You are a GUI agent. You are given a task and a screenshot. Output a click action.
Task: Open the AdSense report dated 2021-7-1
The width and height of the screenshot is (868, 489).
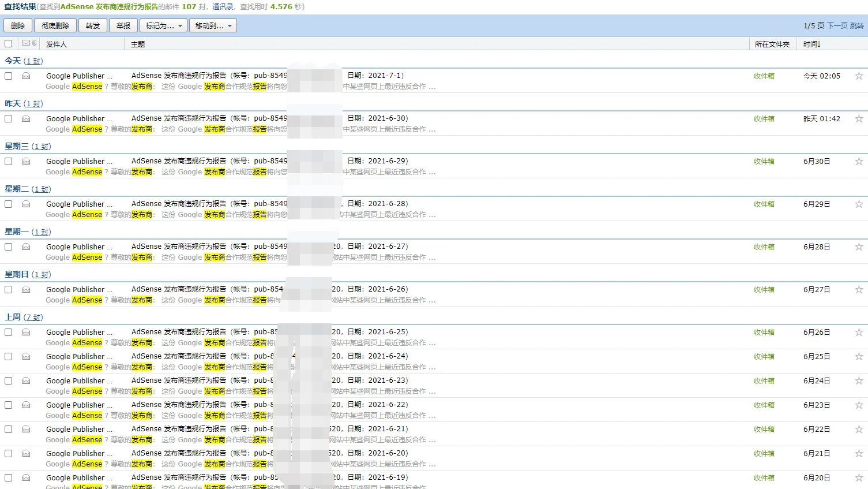268,75
